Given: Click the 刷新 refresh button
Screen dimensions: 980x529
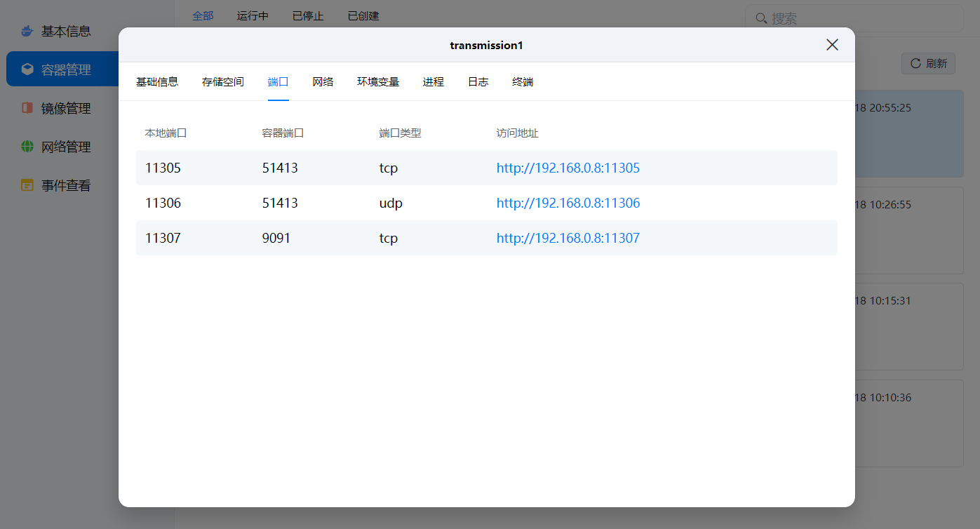Looking at the screenshot, I should tap(928, 63).
